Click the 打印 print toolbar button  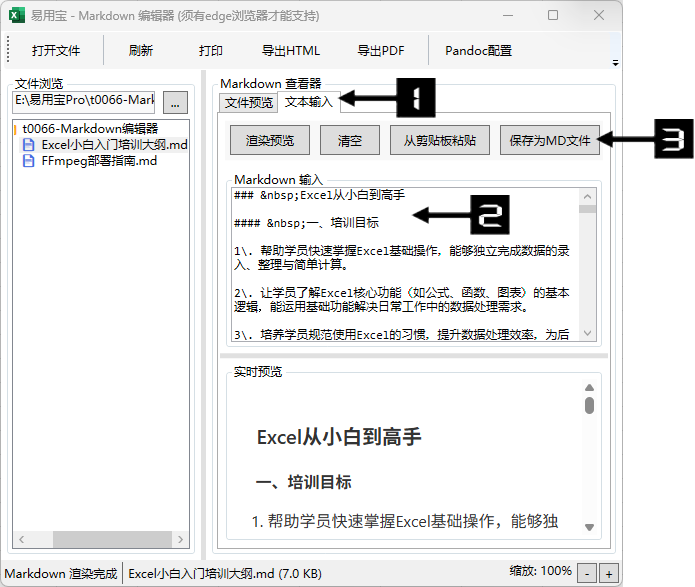(x=211, y=51)
